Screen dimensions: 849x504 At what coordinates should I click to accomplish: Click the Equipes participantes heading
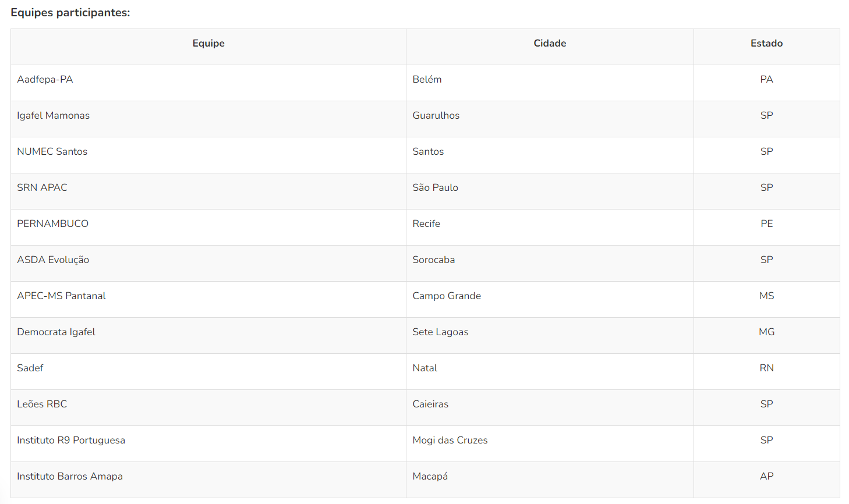pos(70,13)
